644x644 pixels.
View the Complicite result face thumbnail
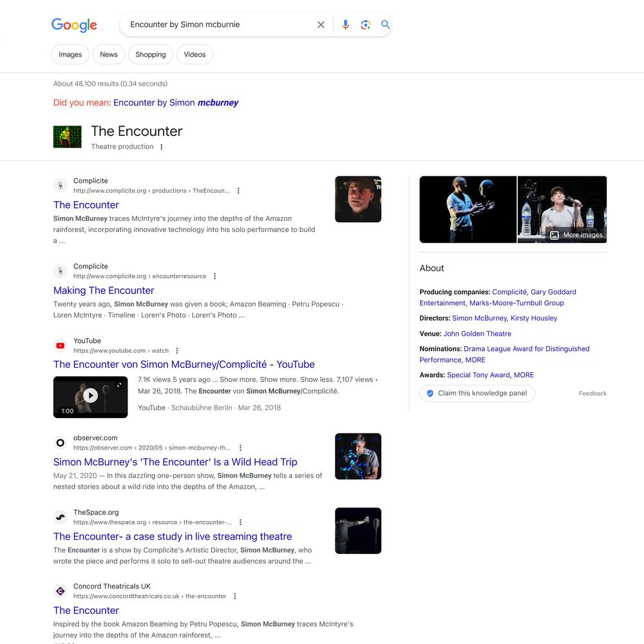coord(358,199)
